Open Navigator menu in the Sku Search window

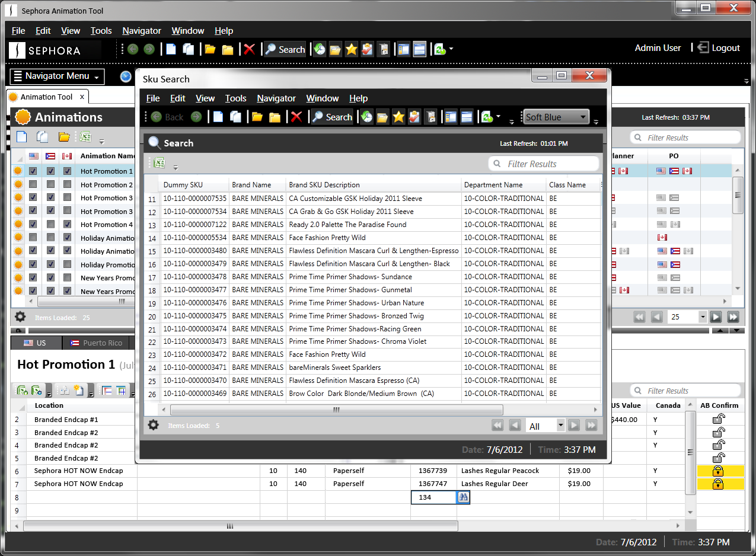tap(276, 98)
